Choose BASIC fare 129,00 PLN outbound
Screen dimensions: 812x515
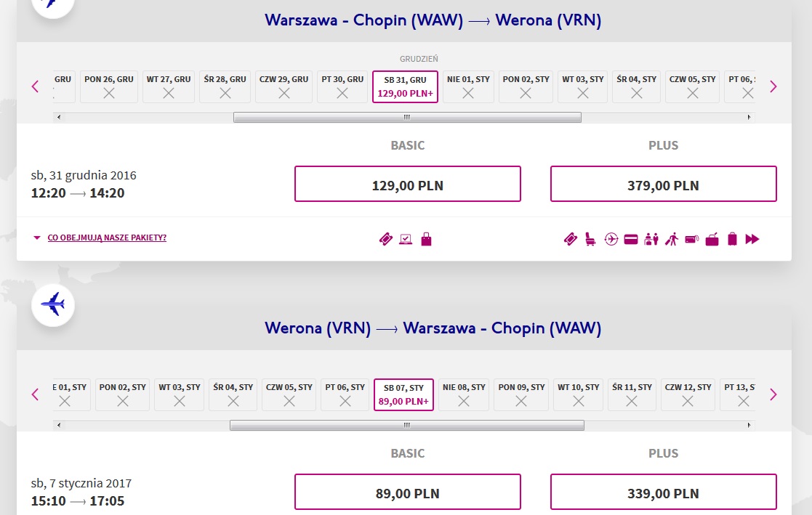(x=408, y=184)
